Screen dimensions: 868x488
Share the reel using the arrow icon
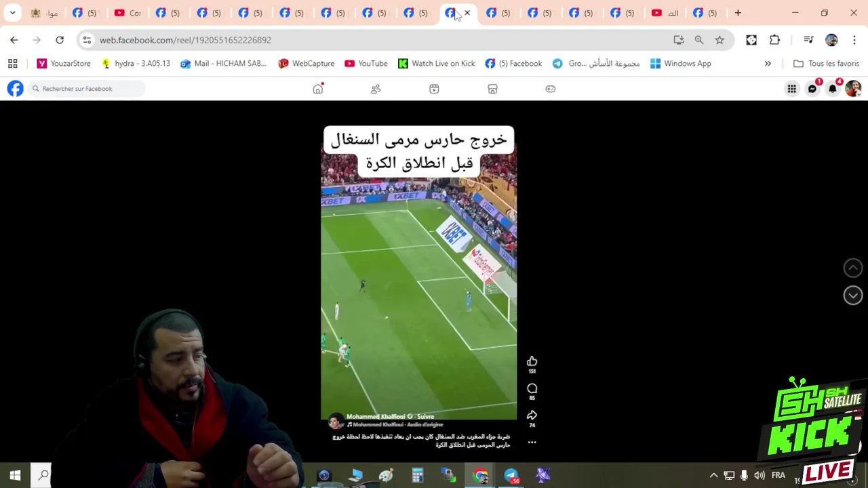tap(532, 415)
